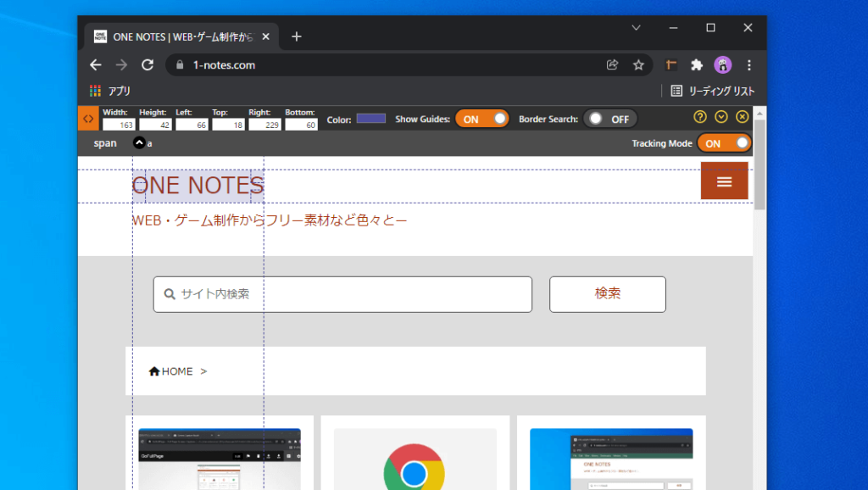Disable the Tracking Mode toggle
868x490 pixels.
[x=724, y=142]
